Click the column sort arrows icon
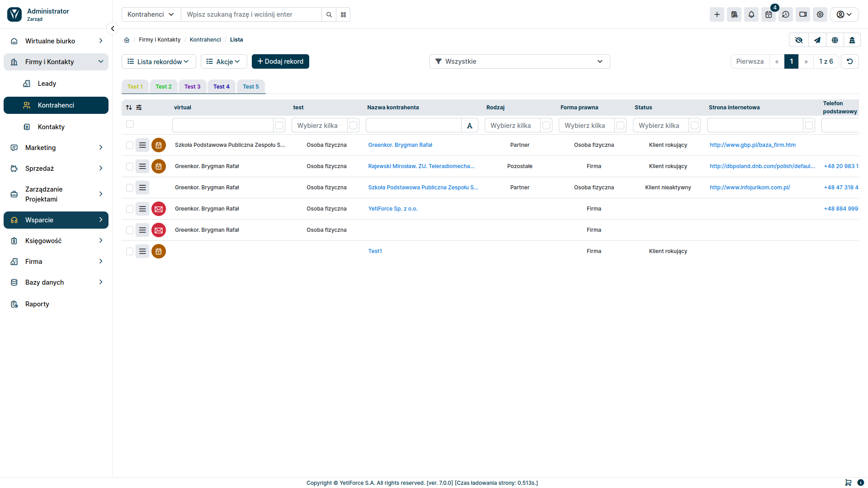 click(x=129, y=108)
